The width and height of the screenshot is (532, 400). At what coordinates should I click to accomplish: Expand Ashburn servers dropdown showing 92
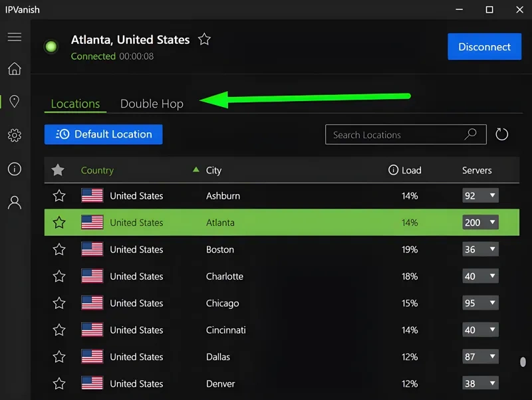(480, 195)
